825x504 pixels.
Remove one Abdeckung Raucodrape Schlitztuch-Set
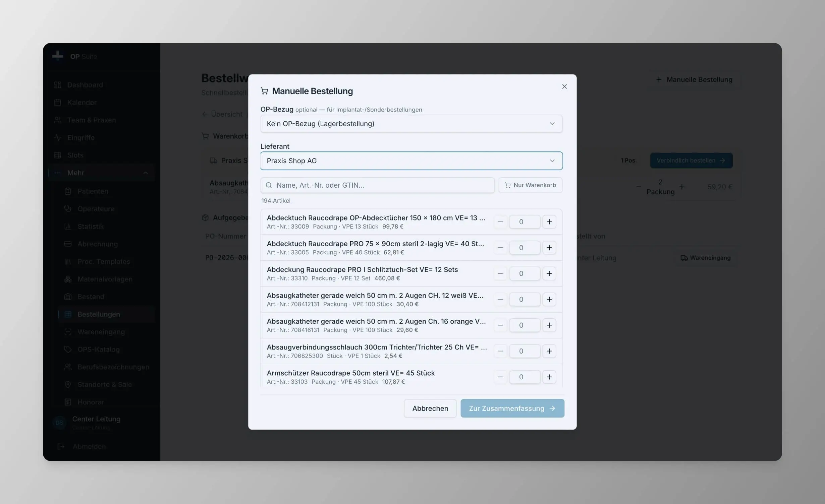coord(500,273)
